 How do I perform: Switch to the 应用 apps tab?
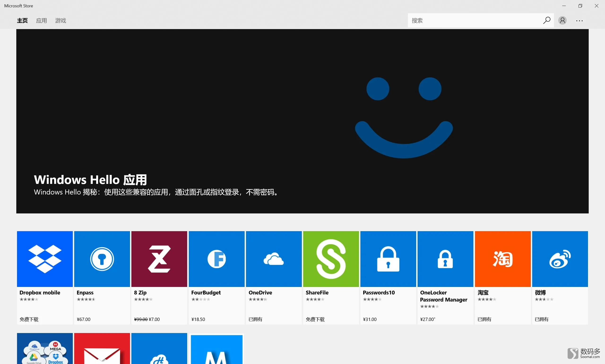click(41, 21)
